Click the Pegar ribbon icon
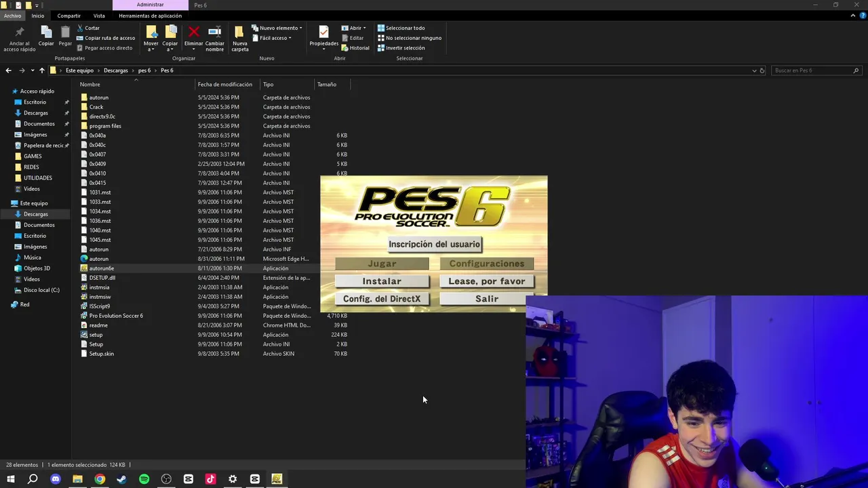The image size is (868, 488). coord(65,37)
